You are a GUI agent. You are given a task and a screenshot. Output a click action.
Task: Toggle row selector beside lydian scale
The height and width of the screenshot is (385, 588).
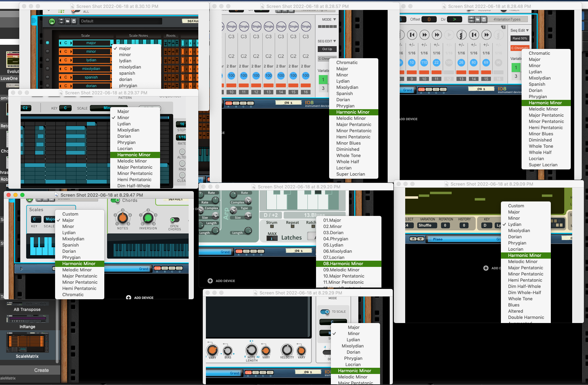pos(48,60)
